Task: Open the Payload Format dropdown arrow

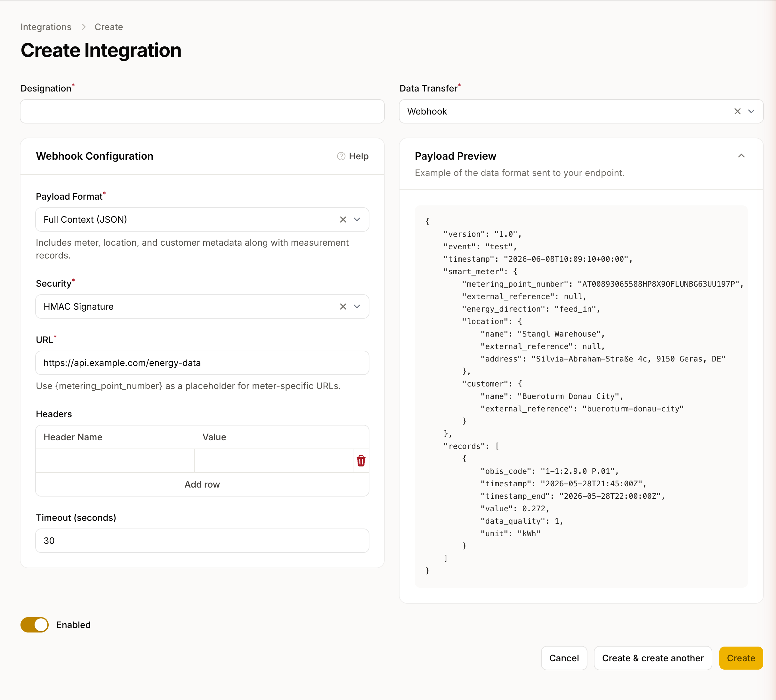Action: 357,219
